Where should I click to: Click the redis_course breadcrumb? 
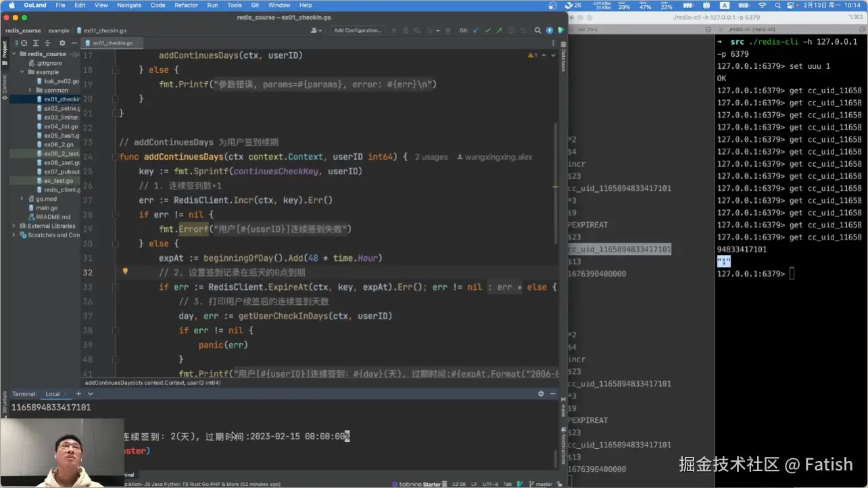click(23, 30)
